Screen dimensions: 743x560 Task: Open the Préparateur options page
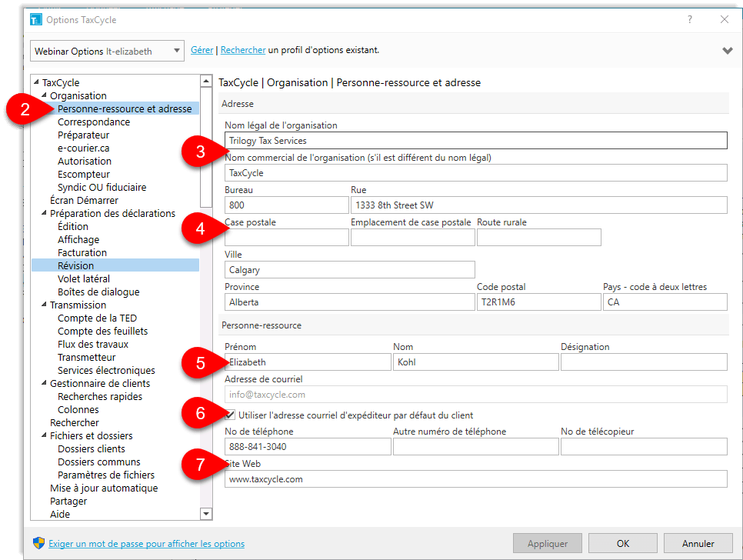(x=83, y=135)
